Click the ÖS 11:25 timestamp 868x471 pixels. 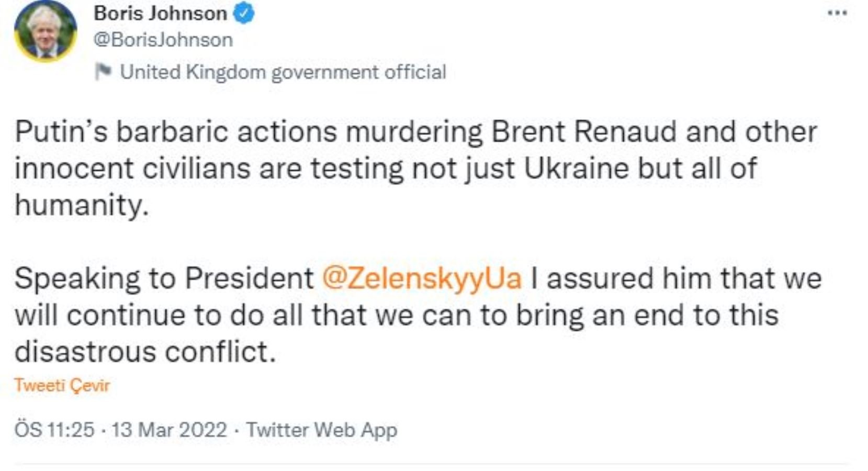pyautogui.click(x=54, y=430)
